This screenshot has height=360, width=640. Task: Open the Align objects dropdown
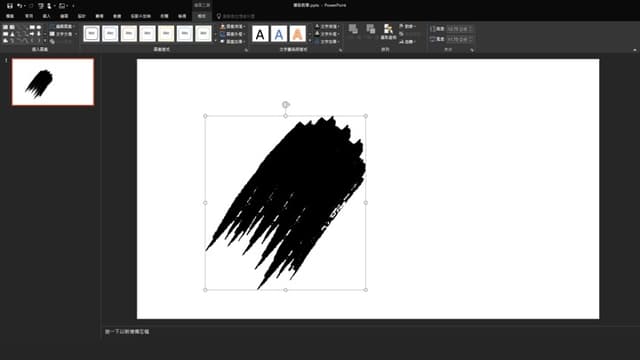pos(407,27)
